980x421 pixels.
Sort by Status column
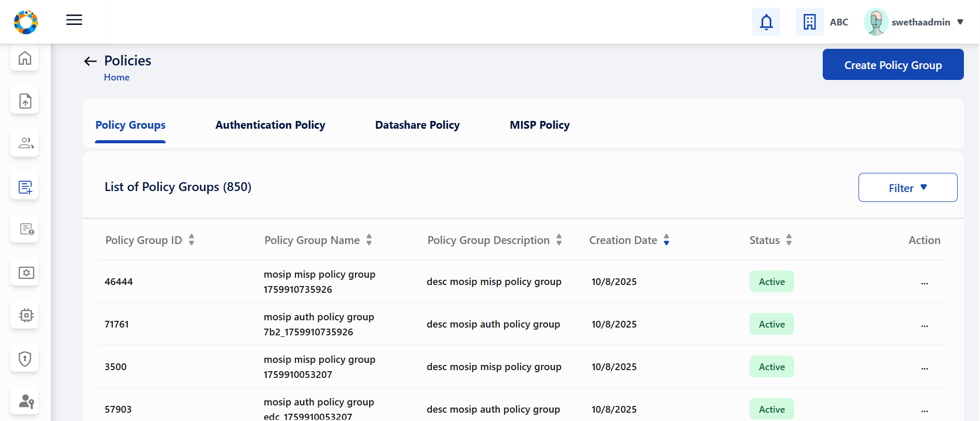tap(789, 240)
